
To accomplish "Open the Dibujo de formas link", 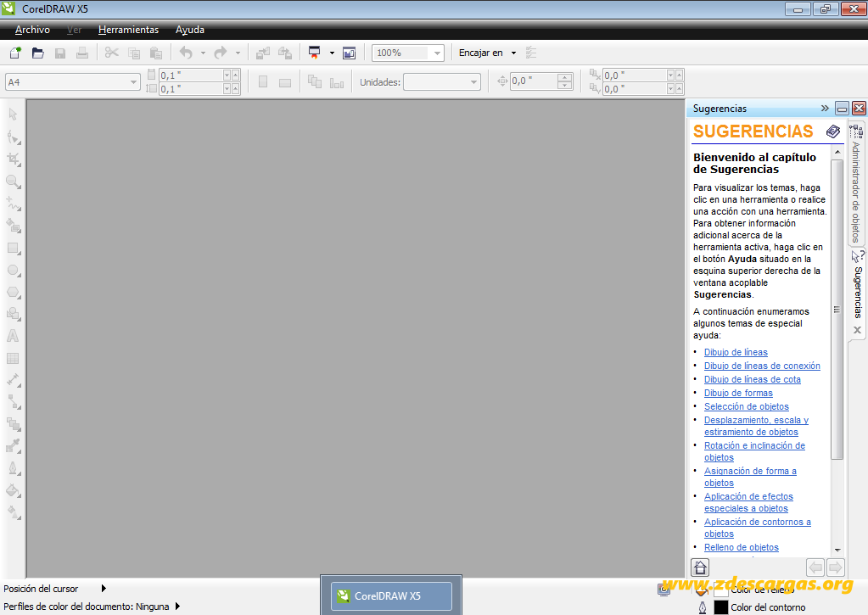I will pos(738,393).
